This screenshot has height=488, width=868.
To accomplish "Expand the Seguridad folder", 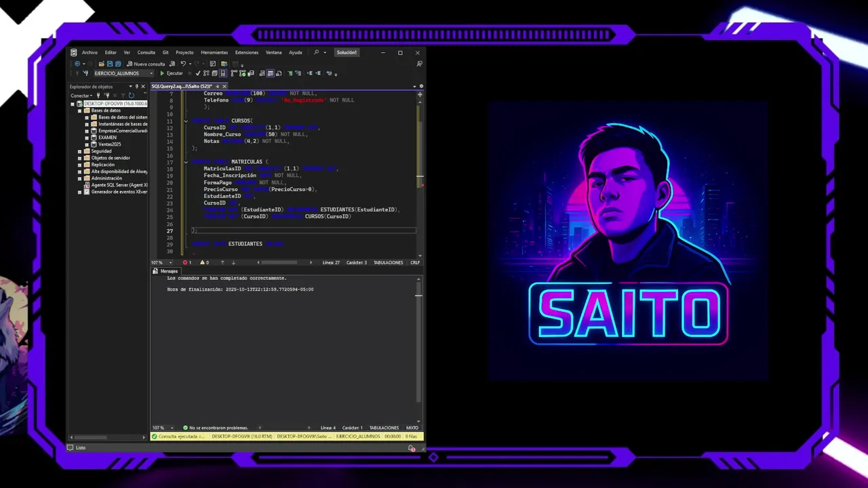I will pos(79,151).
